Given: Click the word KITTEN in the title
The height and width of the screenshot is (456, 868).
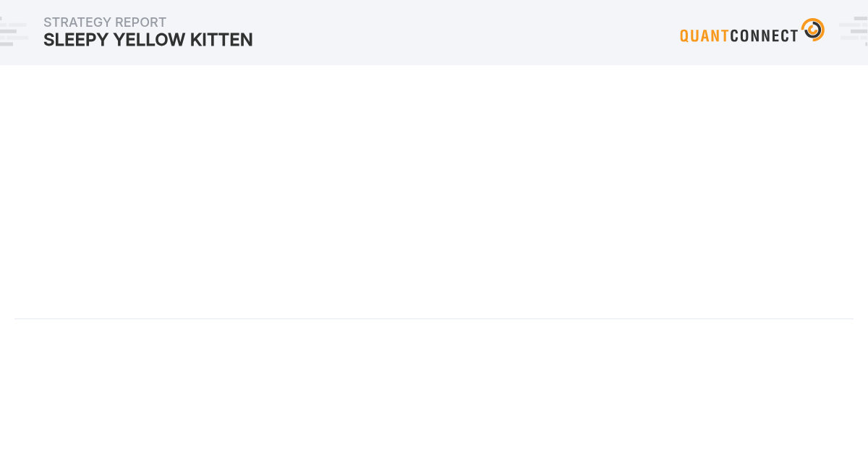Looking at the screenshot, I should coord(222,41).
